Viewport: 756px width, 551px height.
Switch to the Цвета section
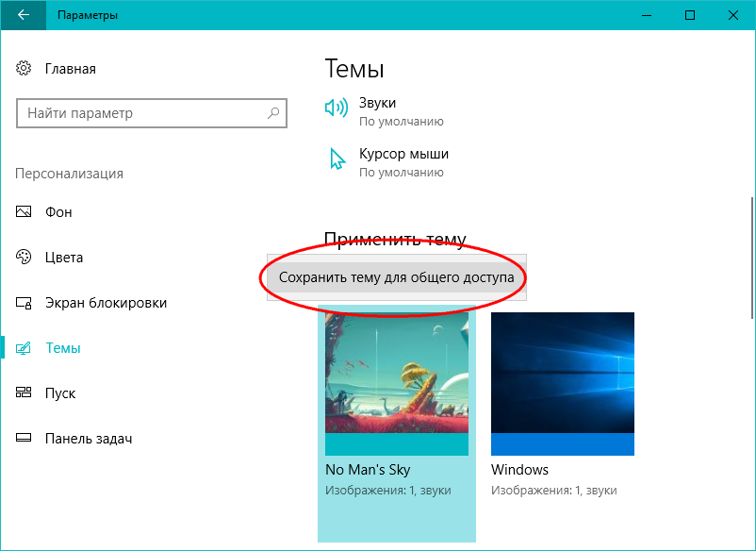pyautogui.click(x=64, y=258)
